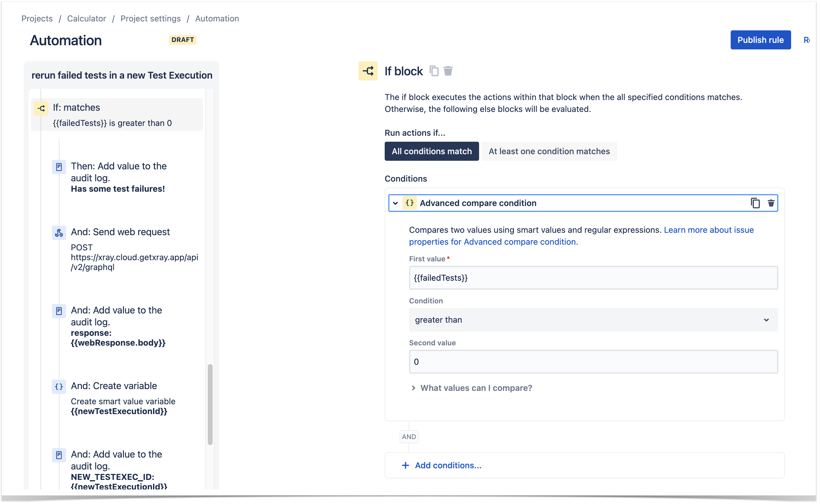Delete the If block with trash icon
The image size is (820, 504).
click(448, 71)
